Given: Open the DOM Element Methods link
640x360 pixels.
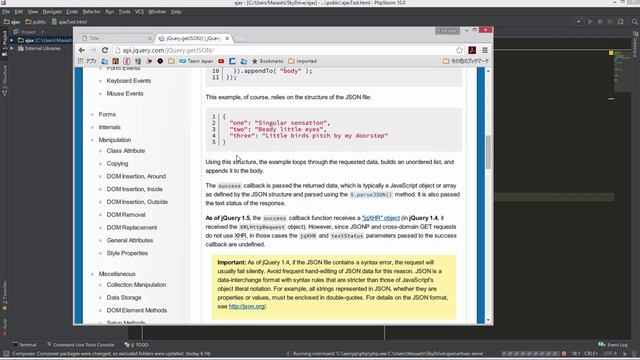Looking at the screenshot, I should click(x=137, y=310).
